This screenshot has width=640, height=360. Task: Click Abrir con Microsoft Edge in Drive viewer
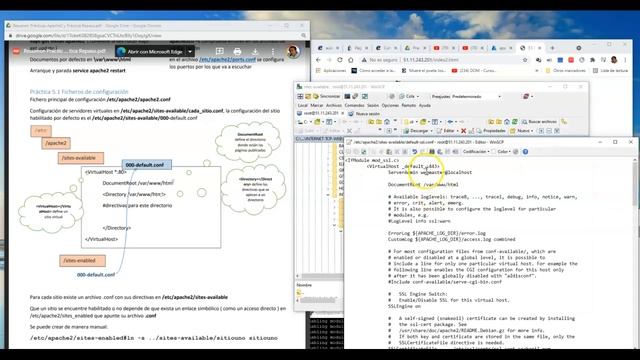pyautogui.click(x=150, y=52)
